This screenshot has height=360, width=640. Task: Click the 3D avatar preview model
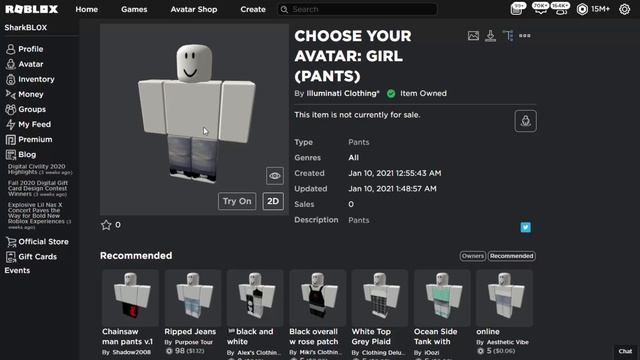(x=196, y=113)
